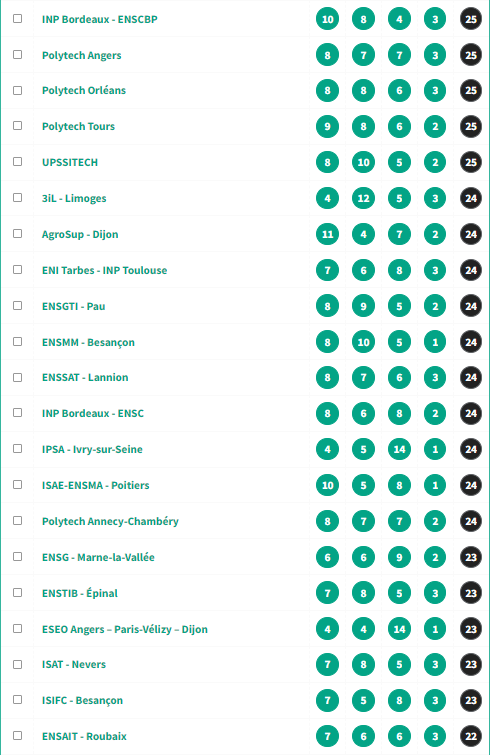Click the black 22 total badge for ENSAIT - Roubaix
The height and width of the screenshot is (755, 490).
click(x=471, y=736)
